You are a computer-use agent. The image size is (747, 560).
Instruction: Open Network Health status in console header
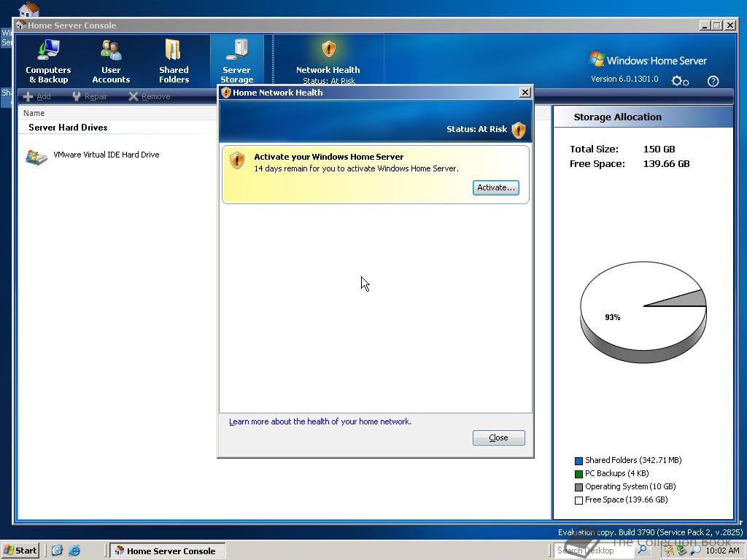[328, 62]
